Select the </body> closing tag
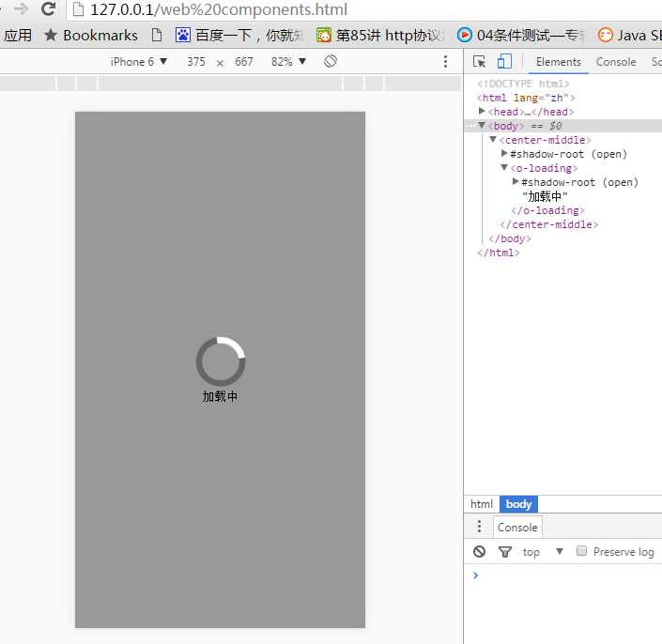 coord(510,238)
